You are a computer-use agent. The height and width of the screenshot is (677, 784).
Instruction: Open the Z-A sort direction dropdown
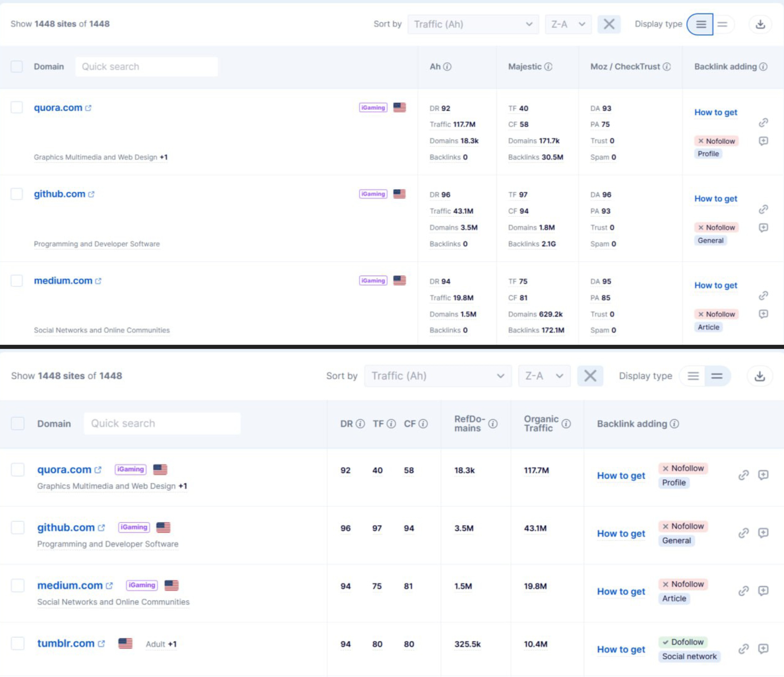point(568,24)
